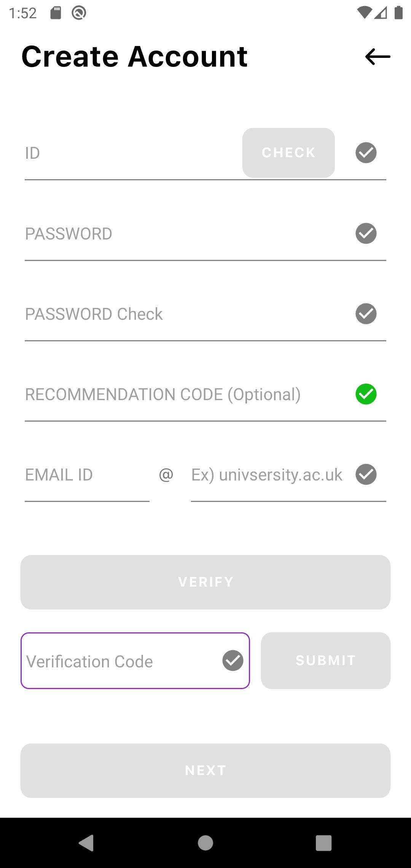Select the PASSWORD Check input field
The width and height of the screenshot is (411, 868).
pos(183,314)
